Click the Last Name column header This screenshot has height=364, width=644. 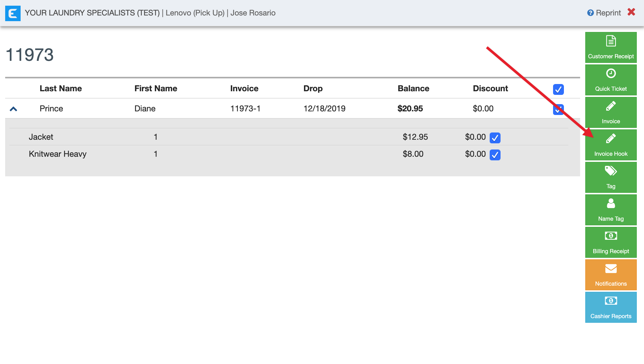61,88
